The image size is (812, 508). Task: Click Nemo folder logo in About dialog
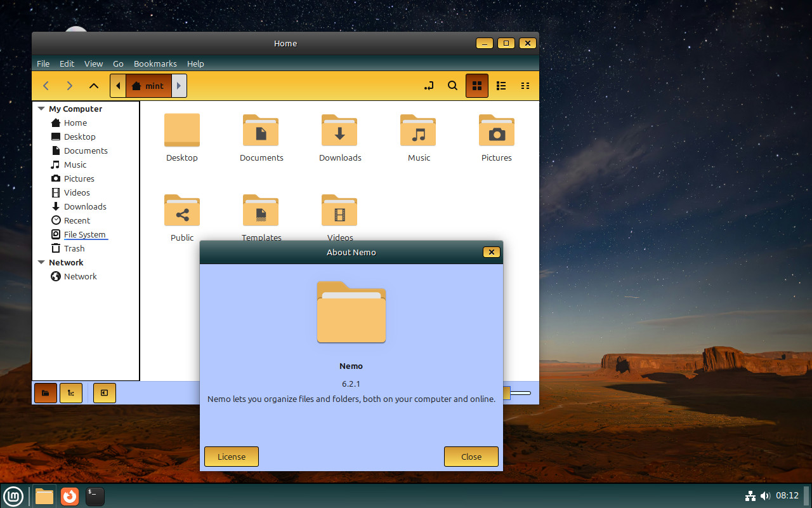pyautogui.click(x=351, y=312)
